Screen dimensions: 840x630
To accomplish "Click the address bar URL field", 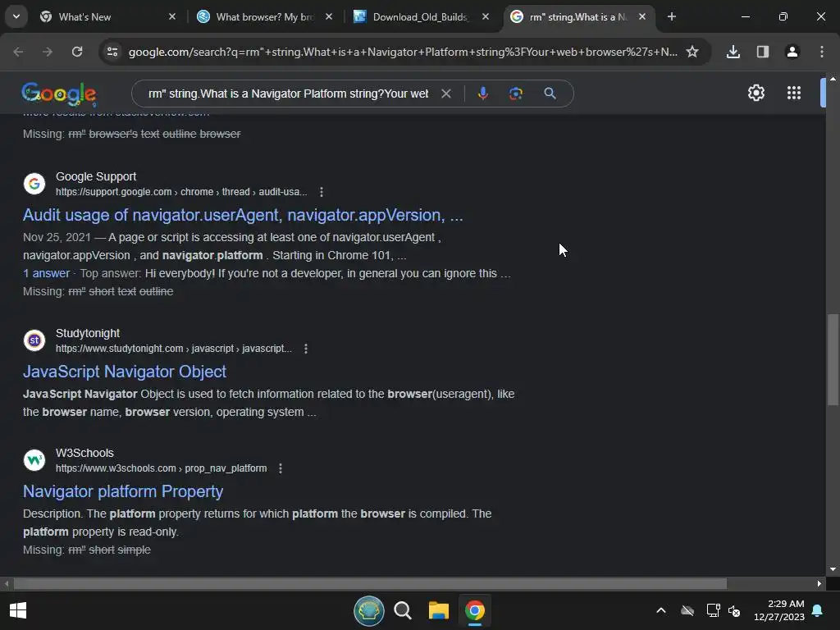I will tap(403, 52).
